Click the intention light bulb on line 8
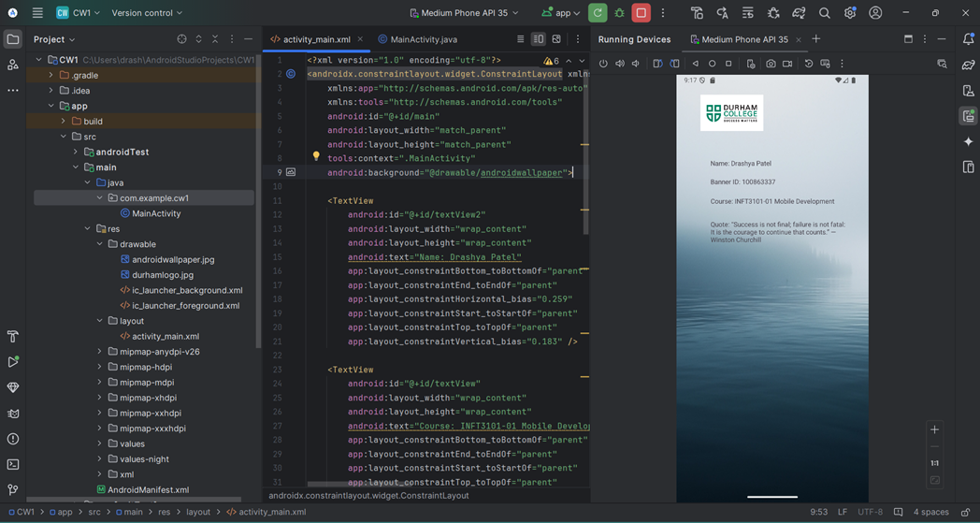 [x=316, y=156]
